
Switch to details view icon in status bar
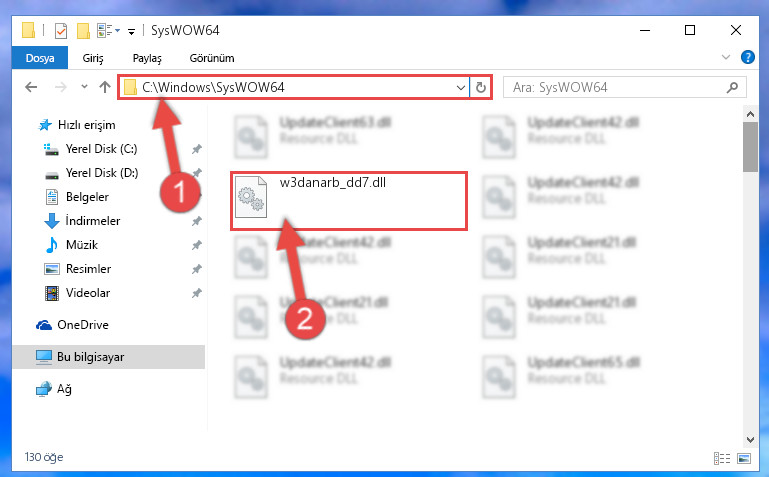(x=721, y=458)
